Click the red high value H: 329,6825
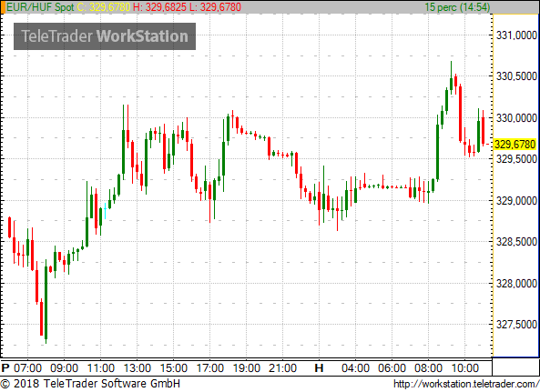 159,7
